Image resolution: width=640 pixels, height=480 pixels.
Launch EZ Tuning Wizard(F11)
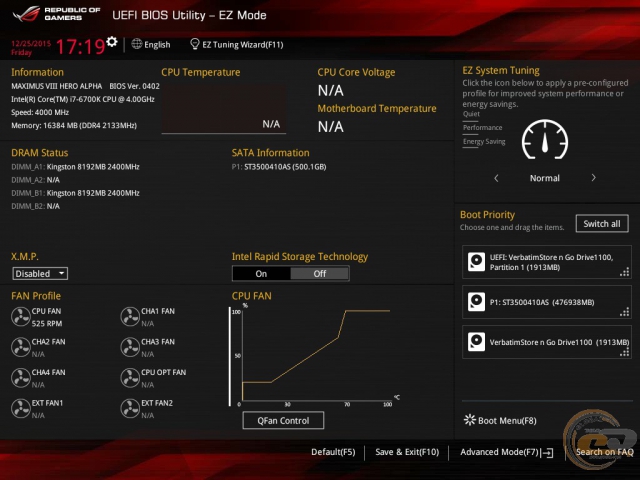(243, 44)
